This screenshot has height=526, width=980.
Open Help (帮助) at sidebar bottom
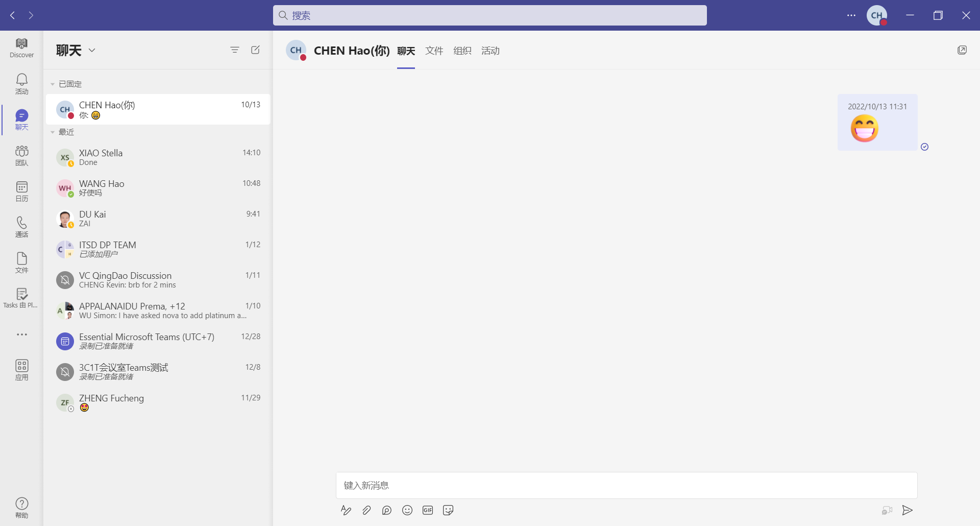pos(21,508)
